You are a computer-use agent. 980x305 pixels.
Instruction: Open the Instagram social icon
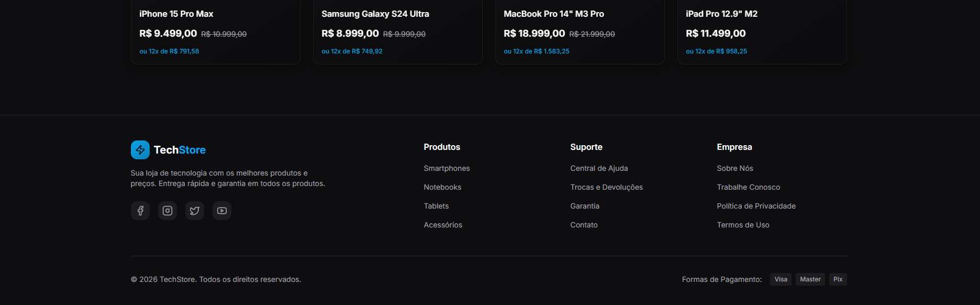(x=168, y=211)
